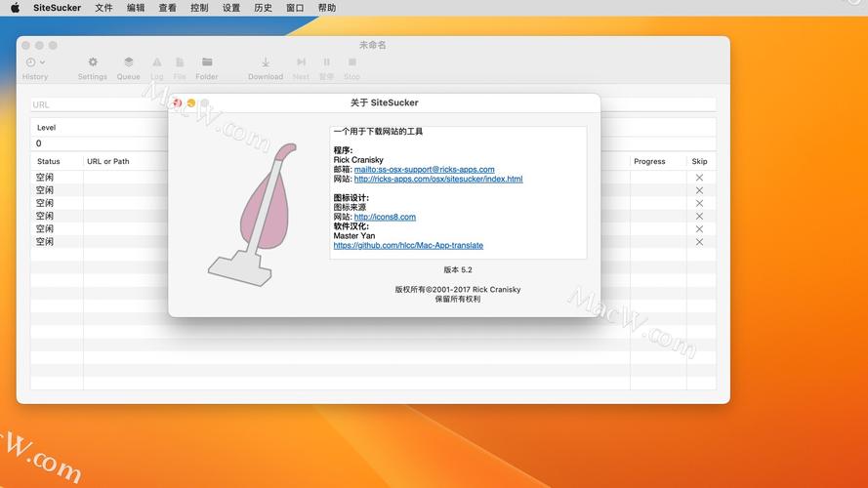Skip the fourth idle row with X
This screenshot has width=868, height=488.
pos(699,216)
